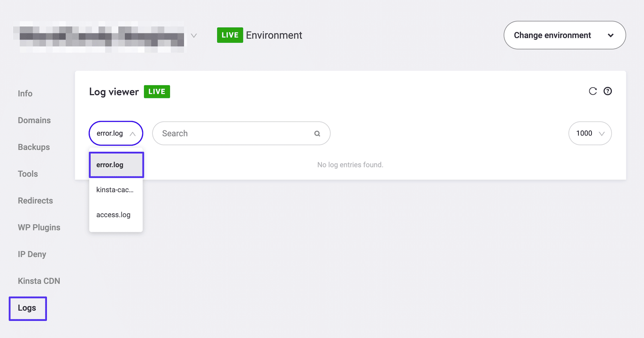Refresh the log viewer
The height and width of the screenshot is (338, 644).
coord(593,91)
